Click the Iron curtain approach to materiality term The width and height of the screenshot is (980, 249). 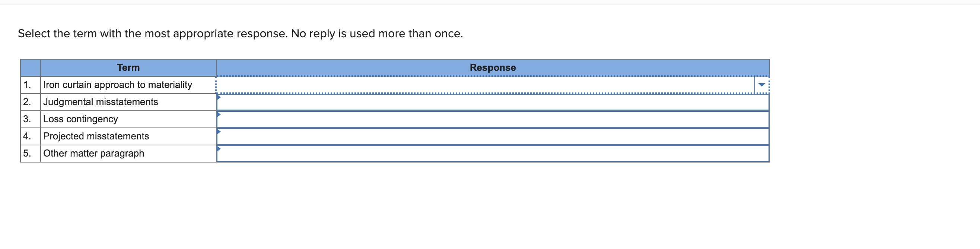click(x=117, y=85)
